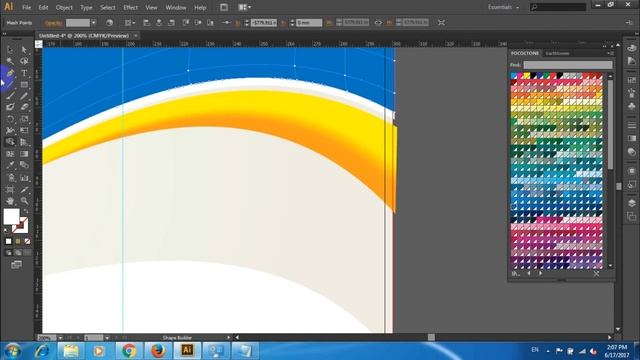Activate the Type tool

[24, 73]
